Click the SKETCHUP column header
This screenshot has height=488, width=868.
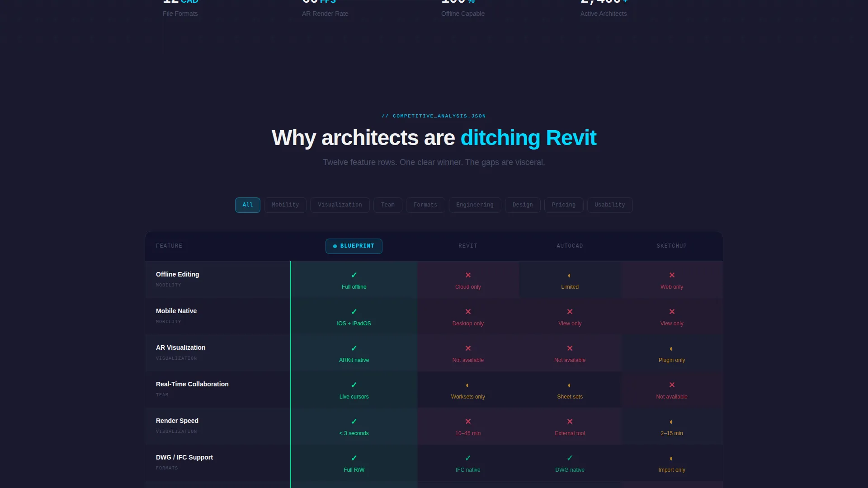click(672, 246)
